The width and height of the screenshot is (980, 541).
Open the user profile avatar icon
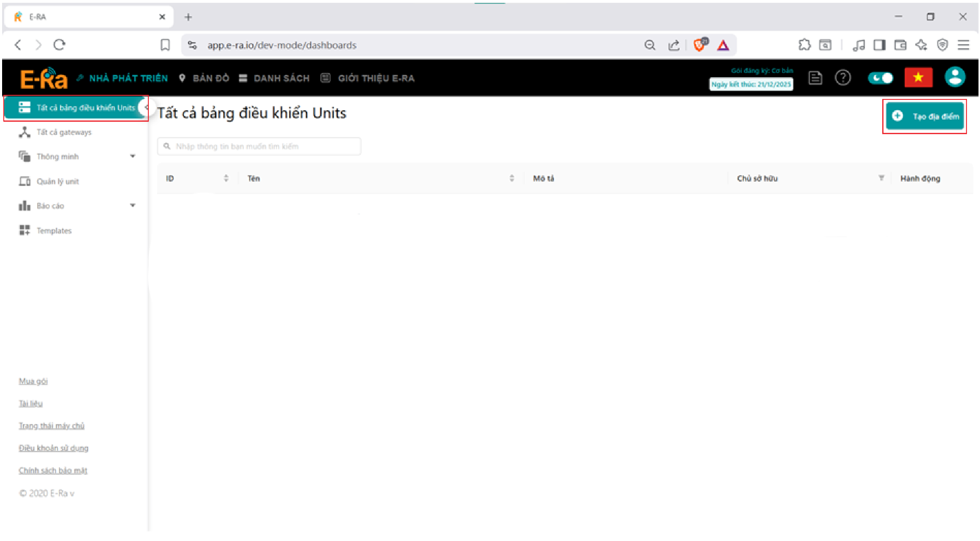click(955, 77)
